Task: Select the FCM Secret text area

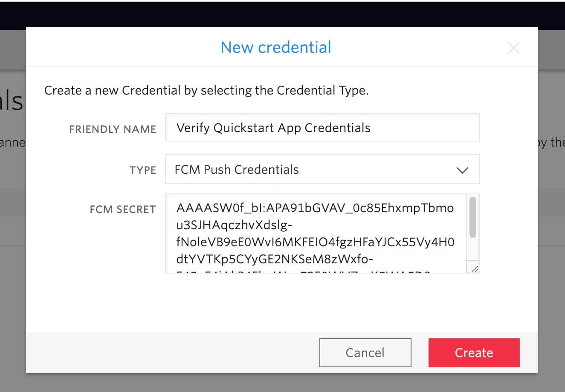Action: pyautogui.click(x=316, y=232)
